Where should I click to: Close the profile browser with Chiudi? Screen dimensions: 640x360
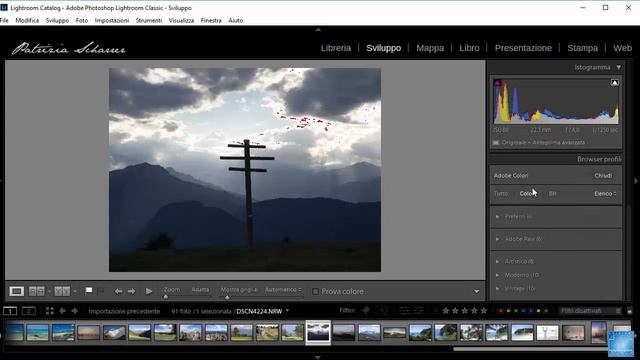603,176
